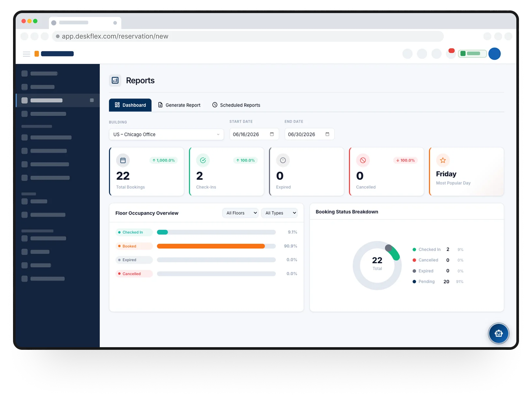Click the green Checked In legend dot
Screen dimensions: 532x402
click(414, 250)
